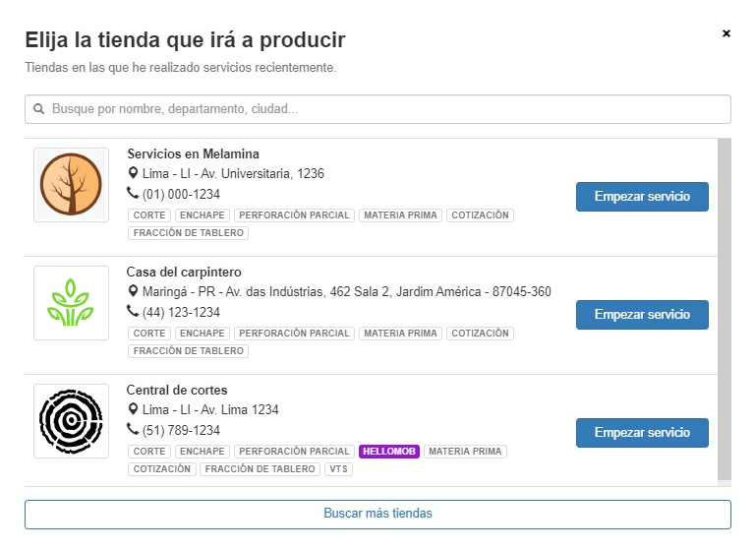The height and width of the screenshot is (550, 756).
Task: Click the Central de cortes tree-rings logo
Action: 71,421
